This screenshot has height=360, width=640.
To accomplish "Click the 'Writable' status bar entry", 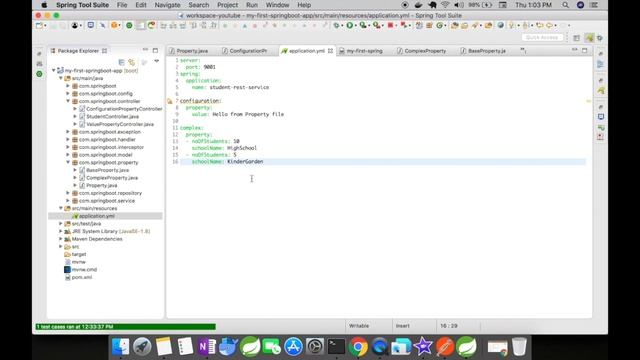I will click(x=359, y=326).
